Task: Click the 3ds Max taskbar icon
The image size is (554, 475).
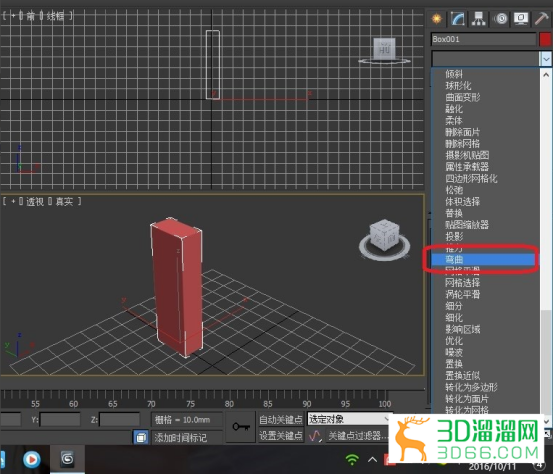Action: point(67,459)
